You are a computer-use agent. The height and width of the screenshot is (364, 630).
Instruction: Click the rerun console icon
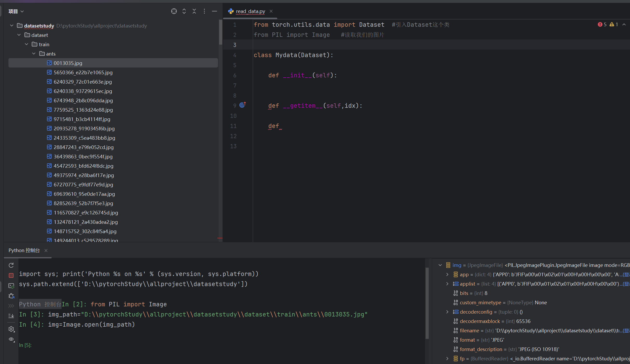point(11,265)
